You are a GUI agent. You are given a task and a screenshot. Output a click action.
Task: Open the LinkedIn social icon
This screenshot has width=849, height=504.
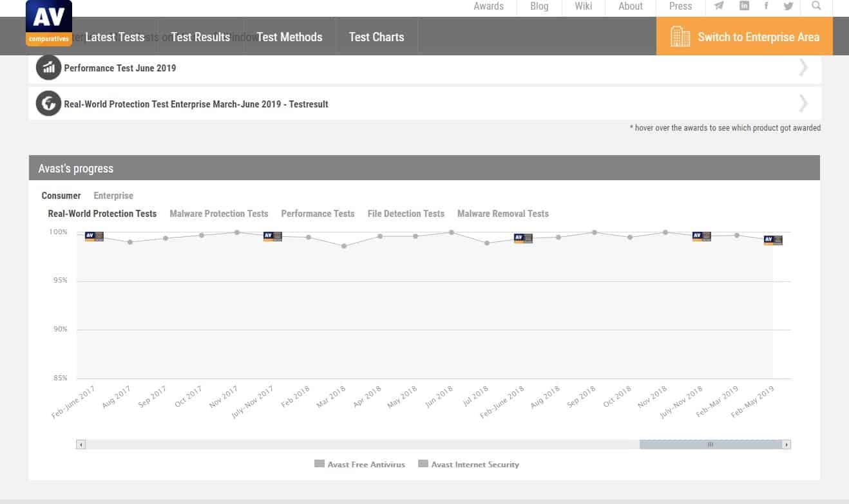click(x=744, y=6)
